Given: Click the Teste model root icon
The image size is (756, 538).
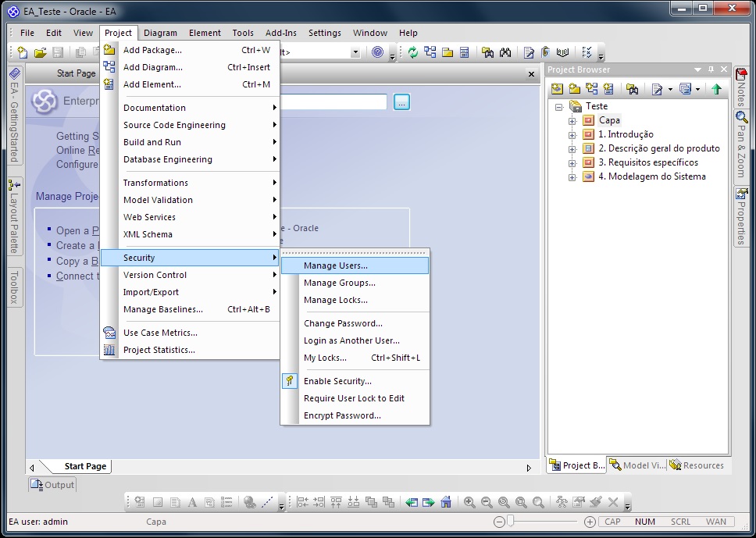Looking at the screenshot, I should pos(575,106).
